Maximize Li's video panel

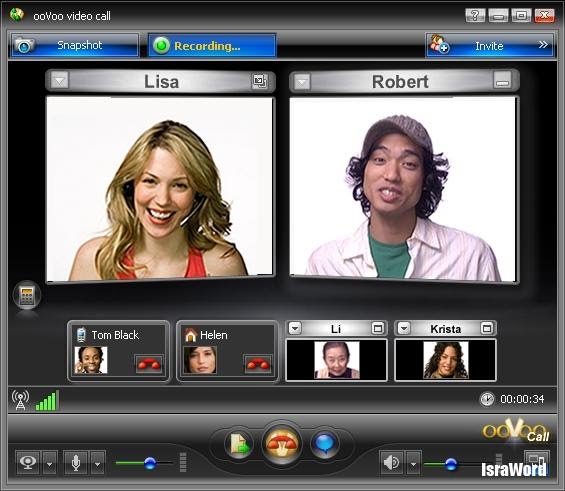point(377,328)
